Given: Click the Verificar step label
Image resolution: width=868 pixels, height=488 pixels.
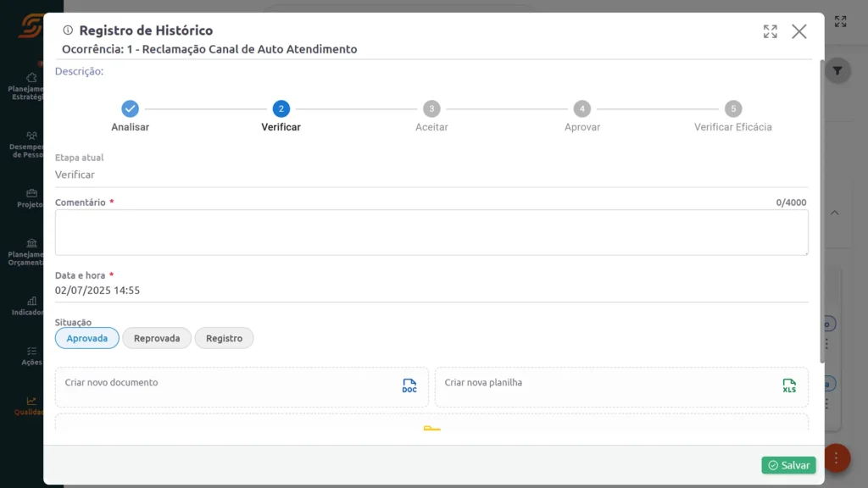Looking at the screenshot, I should [281, 127].
